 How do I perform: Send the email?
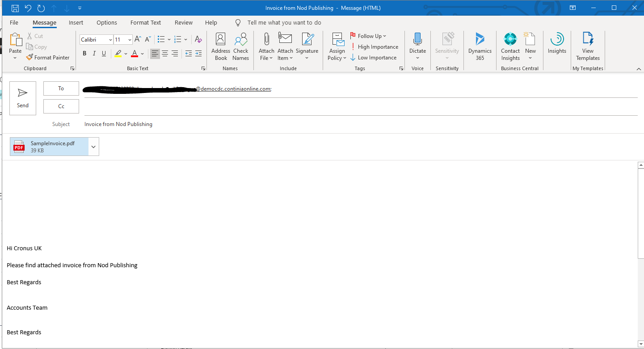click(x=23, y=98)
